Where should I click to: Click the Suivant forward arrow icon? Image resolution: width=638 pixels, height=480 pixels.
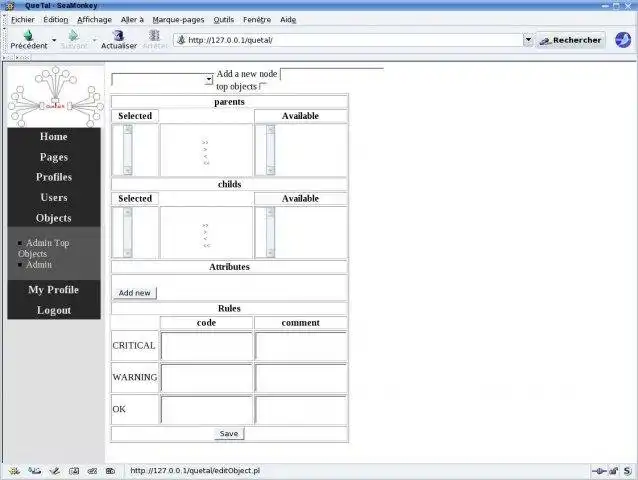click(x=74, y=35)
